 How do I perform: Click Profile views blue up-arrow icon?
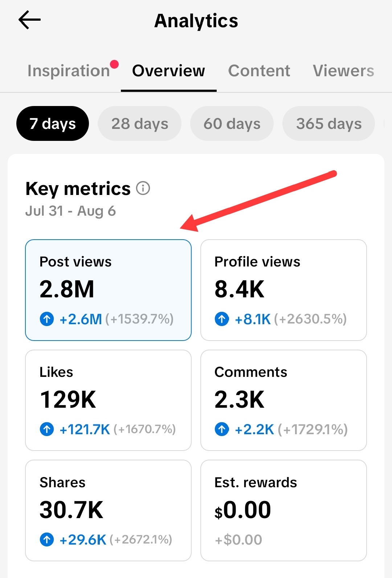click(222, 319)
